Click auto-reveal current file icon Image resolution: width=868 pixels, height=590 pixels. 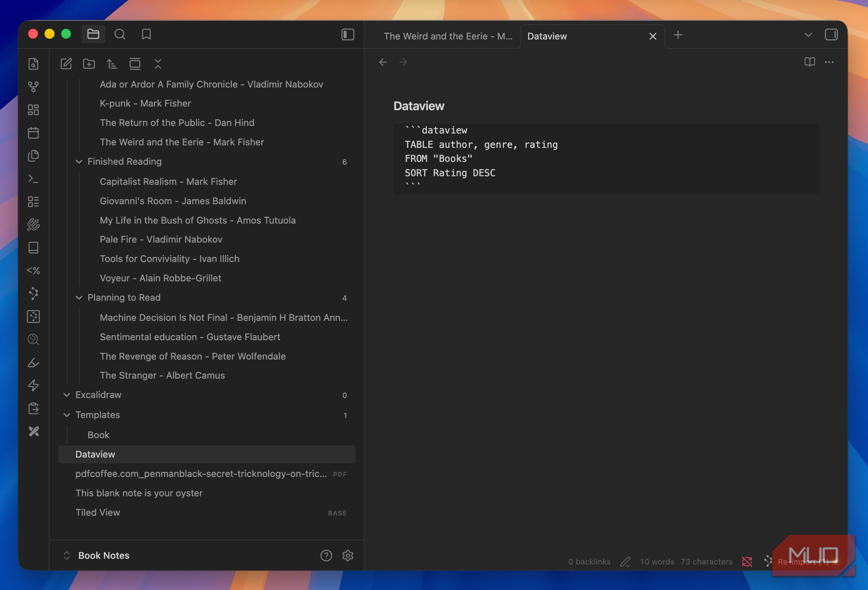click(135, 64)
